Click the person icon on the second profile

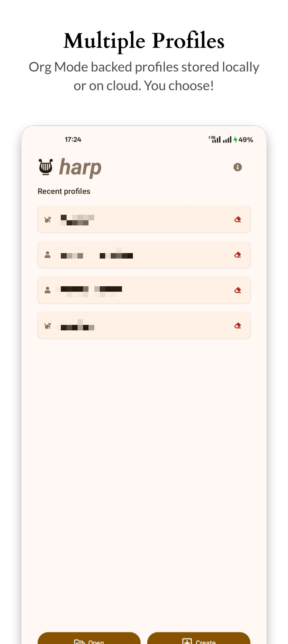coord(48,255)
